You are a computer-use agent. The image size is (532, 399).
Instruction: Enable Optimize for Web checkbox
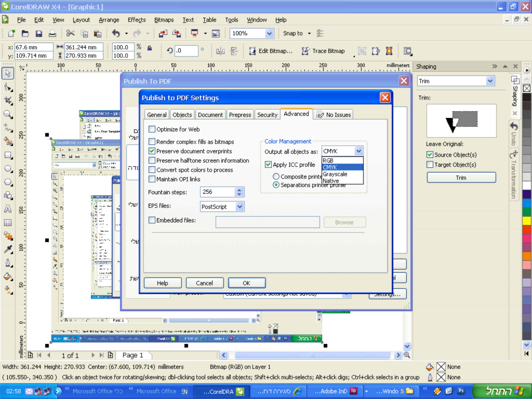(152, 129)
